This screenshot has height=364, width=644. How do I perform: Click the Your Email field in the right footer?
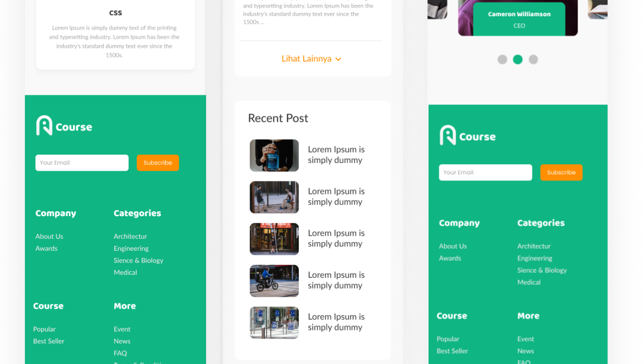[x=485, y=172]
